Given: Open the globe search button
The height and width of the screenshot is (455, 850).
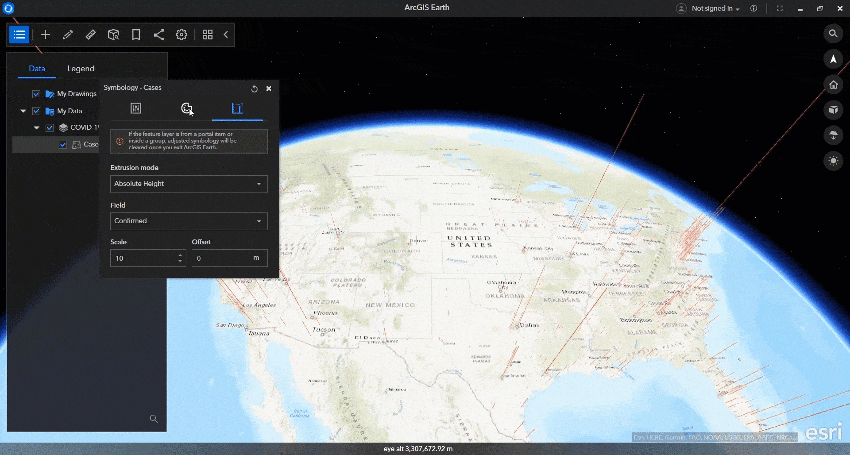Looking at the screenshot, I should click(x=833, y=34).
